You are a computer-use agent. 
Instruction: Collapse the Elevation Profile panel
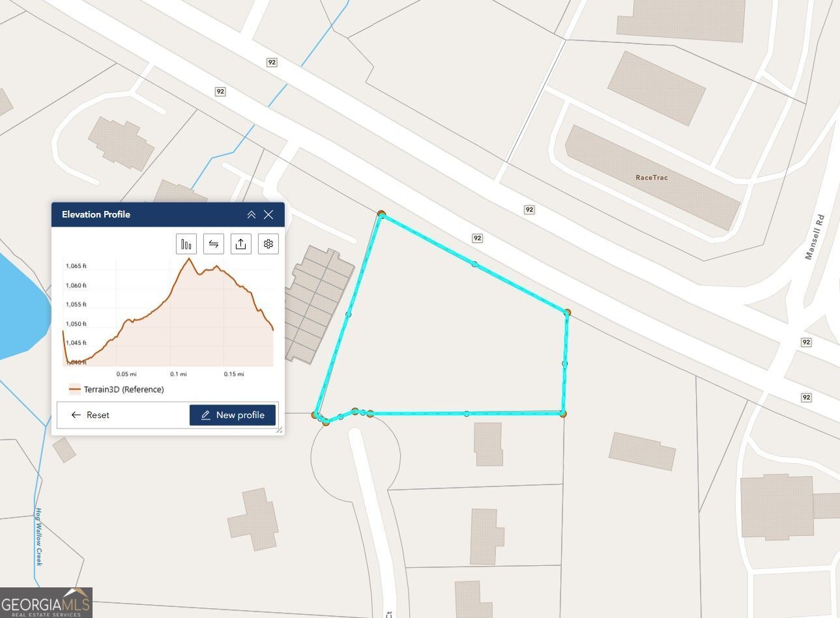click(252, 215)
